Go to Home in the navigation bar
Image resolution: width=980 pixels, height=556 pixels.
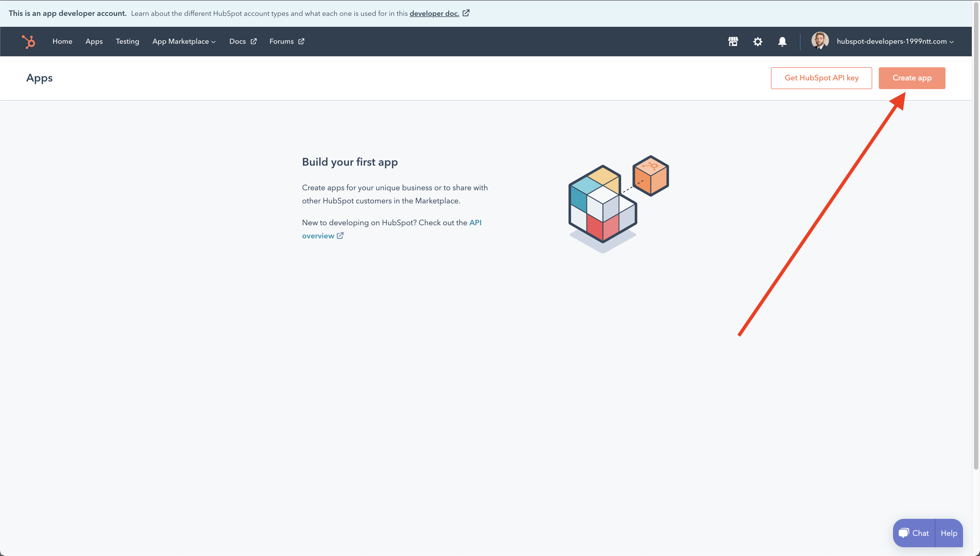[62, 41]
